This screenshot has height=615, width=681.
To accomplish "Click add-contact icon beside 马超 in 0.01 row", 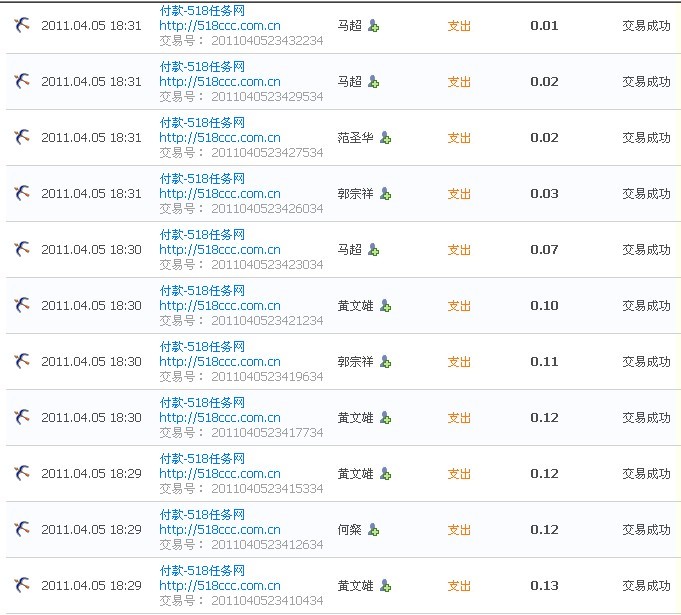I will coord(373,26).
